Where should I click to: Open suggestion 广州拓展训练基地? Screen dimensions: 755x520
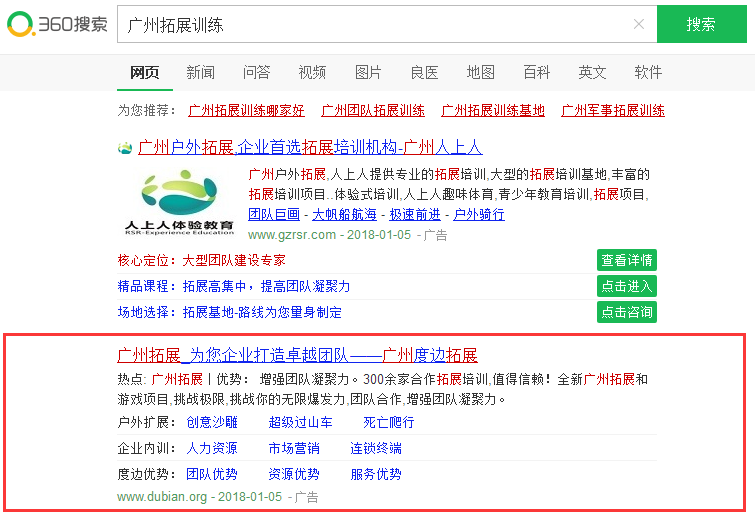click(x=493, y=110)
